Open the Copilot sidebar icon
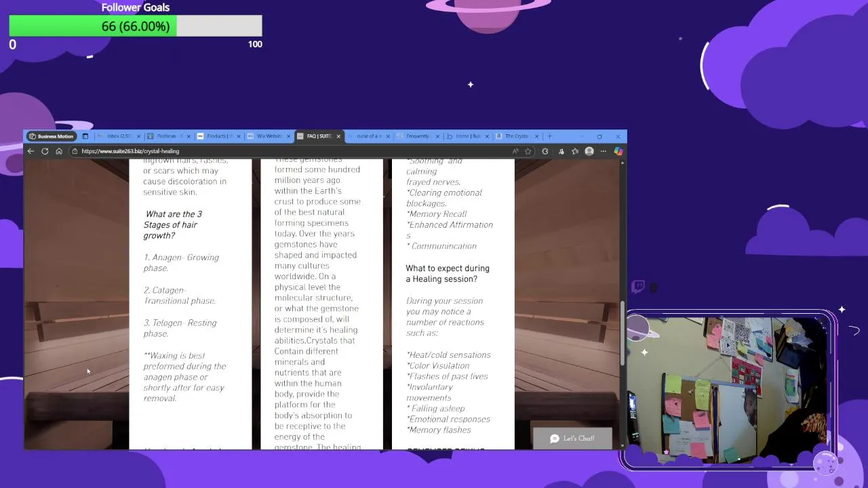868x488 pixels. pyautogui.click(x=618, y=151)
